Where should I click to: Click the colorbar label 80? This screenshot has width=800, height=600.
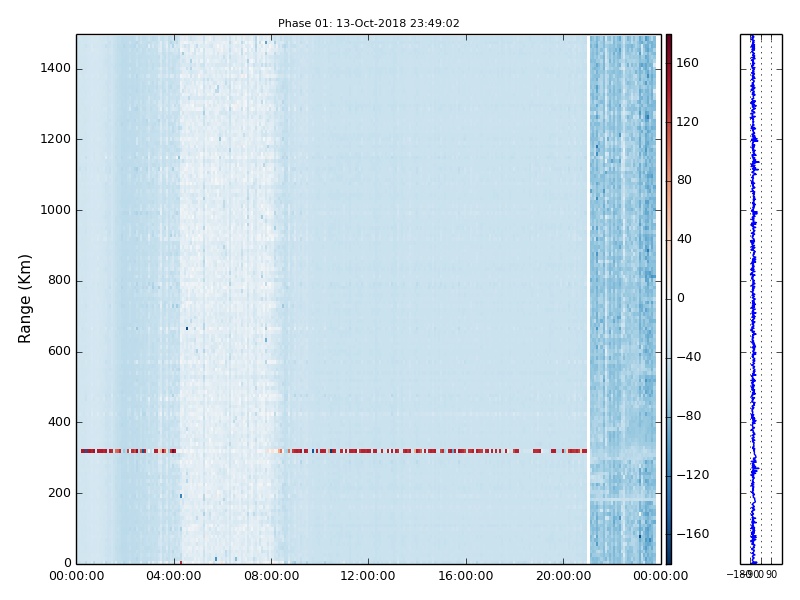coord(684,180)
